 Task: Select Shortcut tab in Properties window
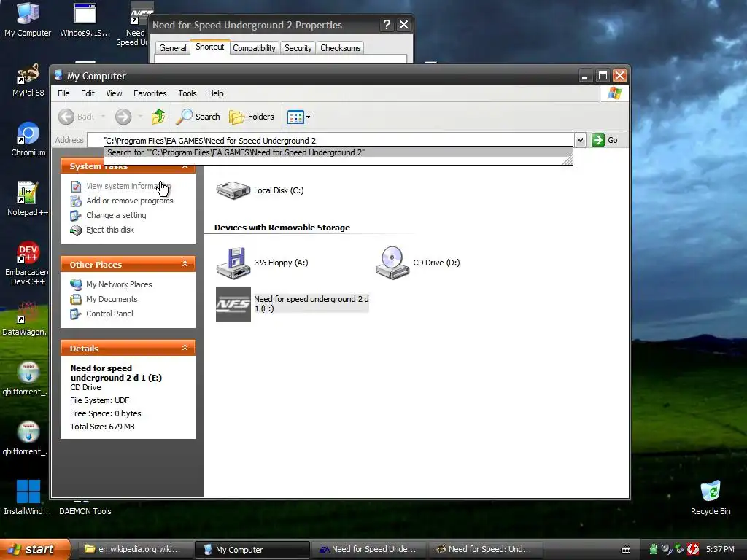[209, 47]
